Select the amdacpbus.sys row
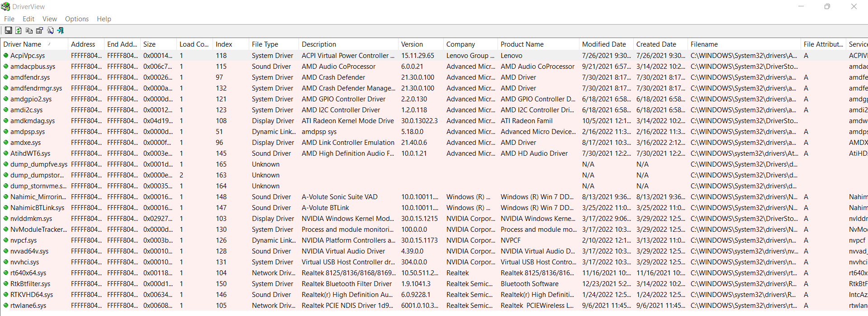This screenshot has width=868, height=316. tap(434, 66)
